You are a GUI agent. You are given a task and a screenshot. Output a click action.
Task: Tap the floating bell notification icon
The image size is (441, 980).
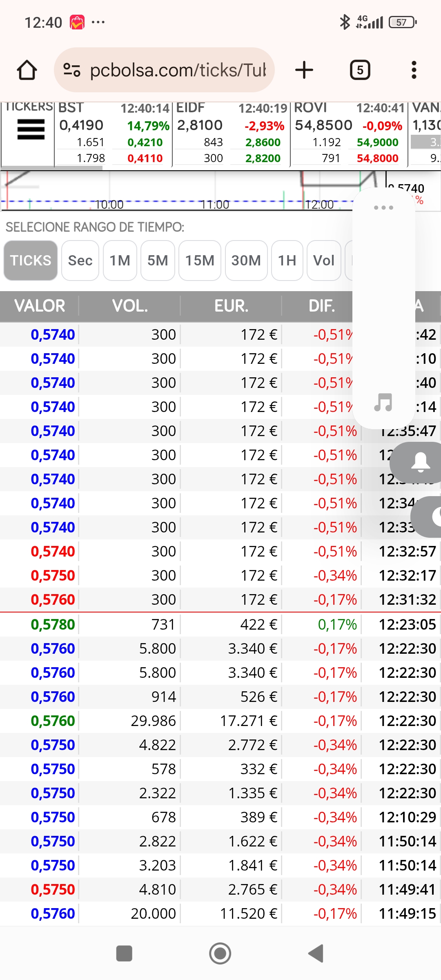coord(420,463)
